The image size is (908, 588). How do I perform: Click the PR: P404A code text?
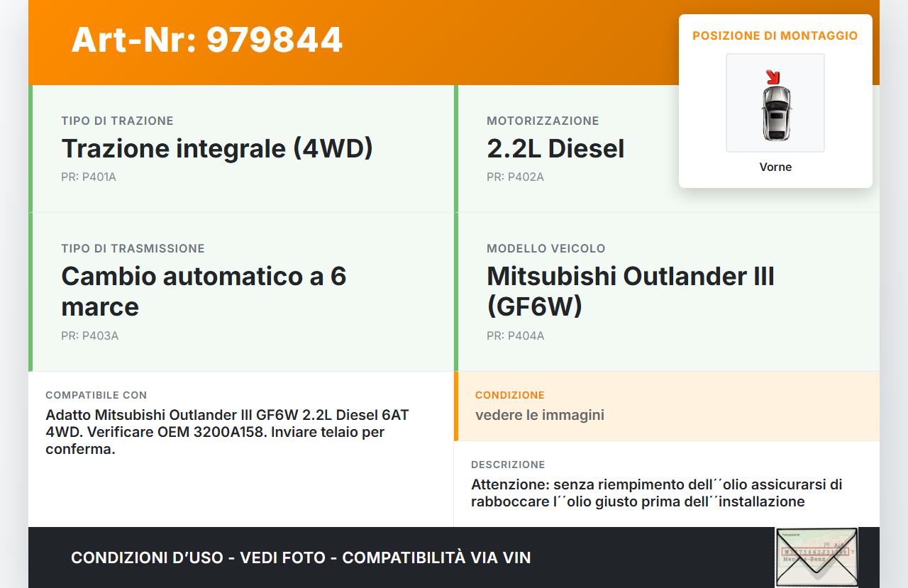click(x=515, y=335)
